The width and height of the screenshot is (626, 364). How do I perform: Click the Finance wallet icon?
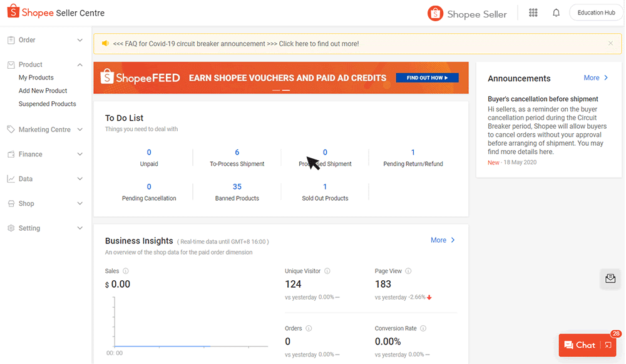11,154
